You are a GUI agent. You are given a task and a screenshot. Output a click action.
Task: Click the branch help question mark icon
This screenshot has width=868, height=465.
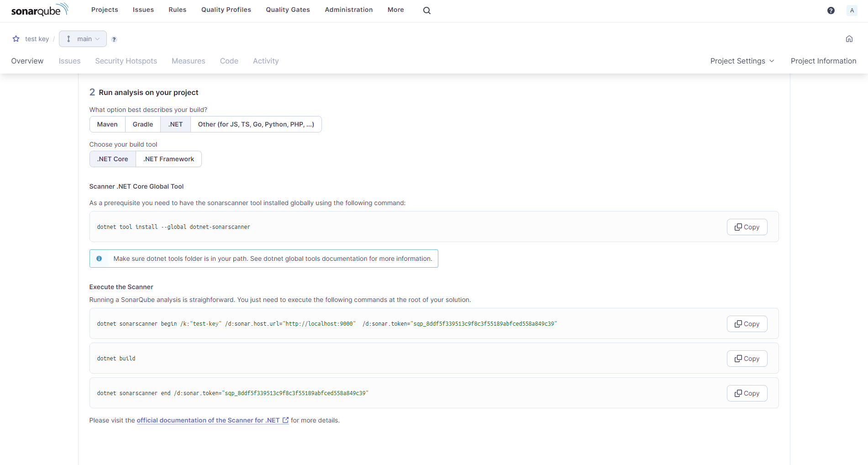click(114, 39)
